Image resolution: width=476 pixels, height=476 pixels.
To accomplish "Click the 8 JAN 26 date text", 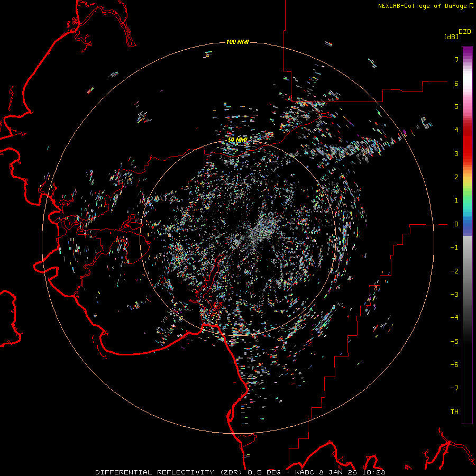I will (338, 472).
